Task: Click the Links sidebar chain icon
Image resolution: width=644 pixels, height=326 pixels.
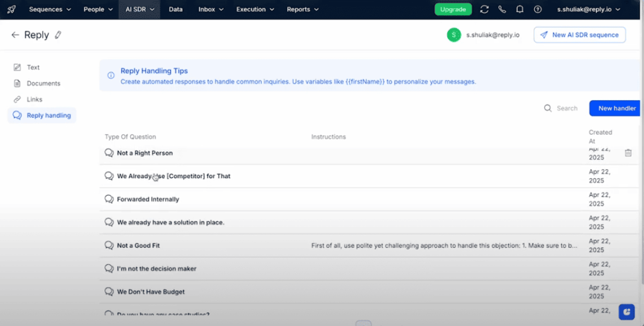Action: coord(17,99)
